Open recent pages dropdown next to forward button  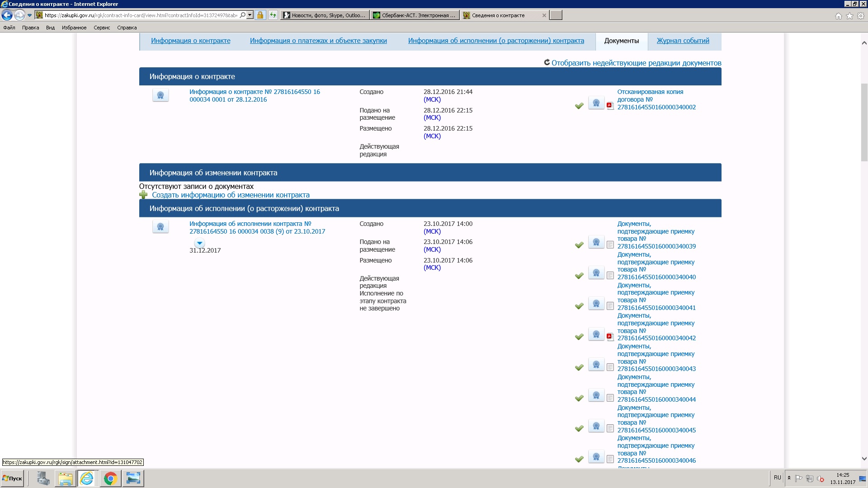coord(30,15)
